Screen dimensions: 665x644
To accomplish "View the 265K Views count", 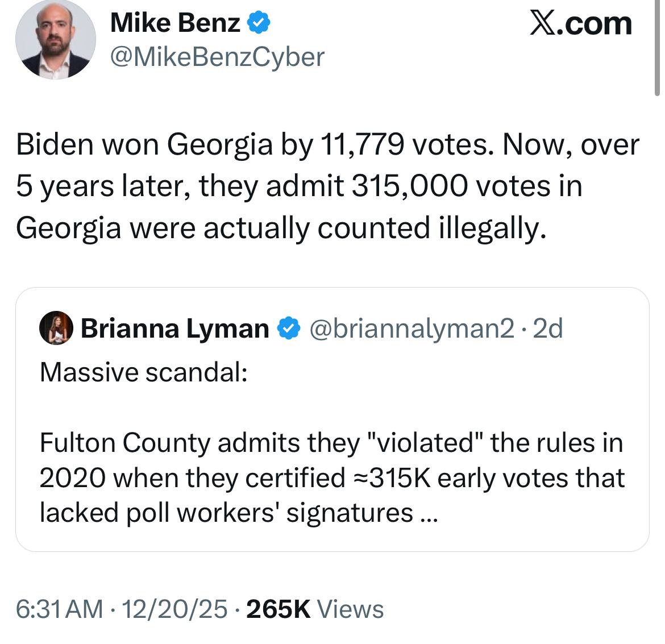I will (315, 609).
